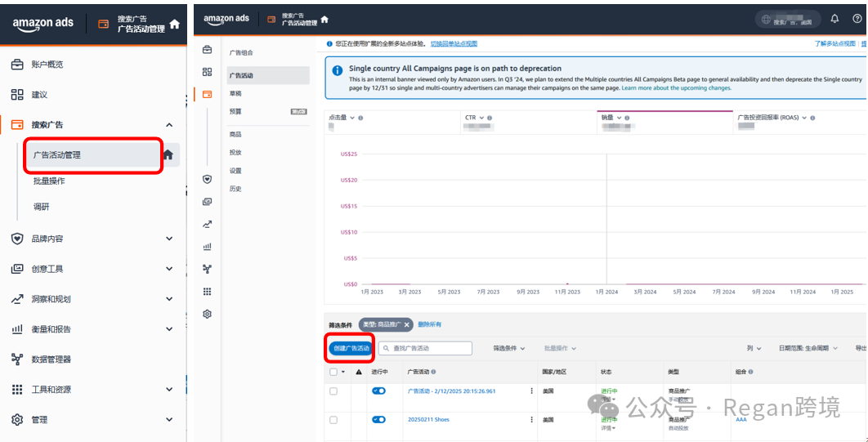Collapse 搜索广告 section chevron

tap(169, 125)
